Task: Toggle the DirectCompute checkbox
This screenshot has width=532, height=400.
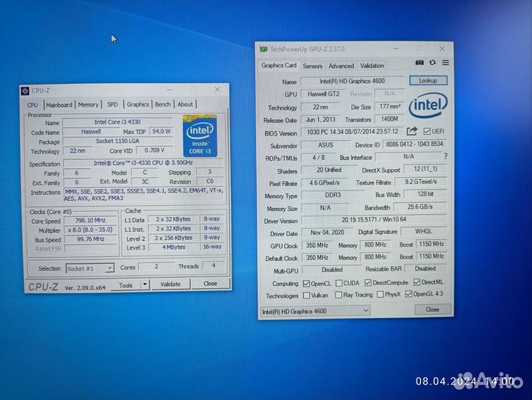Action: click(368, 282)
